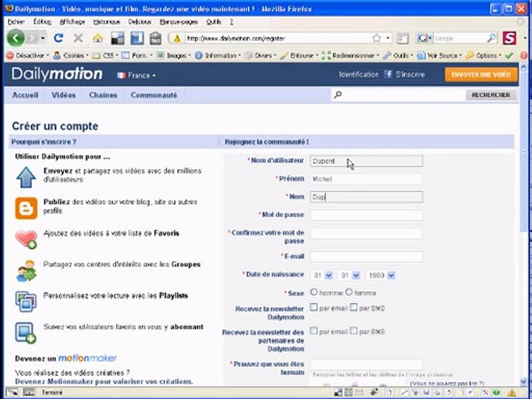Click the Dailymotion site search field
532x399 pixels.
click(398, 95)
